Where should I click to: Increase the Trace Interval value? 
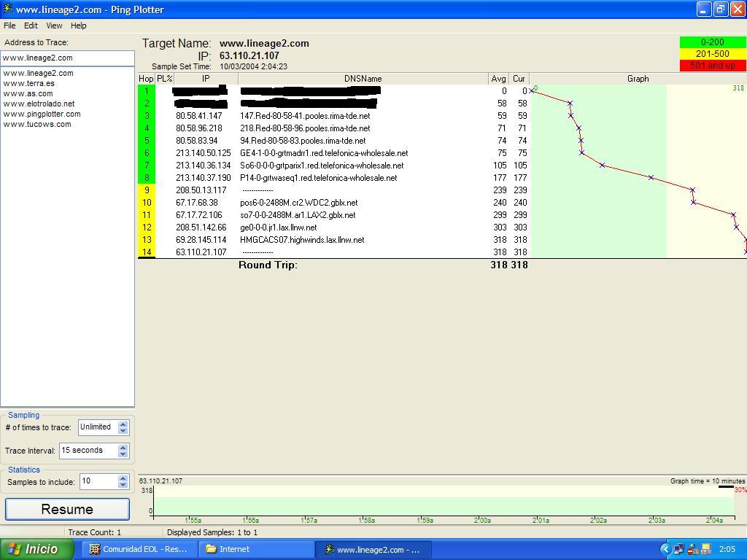tap(123, 447)
